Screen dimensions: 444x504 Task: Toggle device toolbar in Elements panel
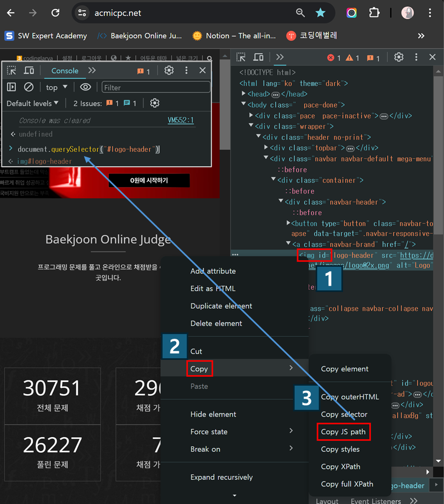point(258,57)
